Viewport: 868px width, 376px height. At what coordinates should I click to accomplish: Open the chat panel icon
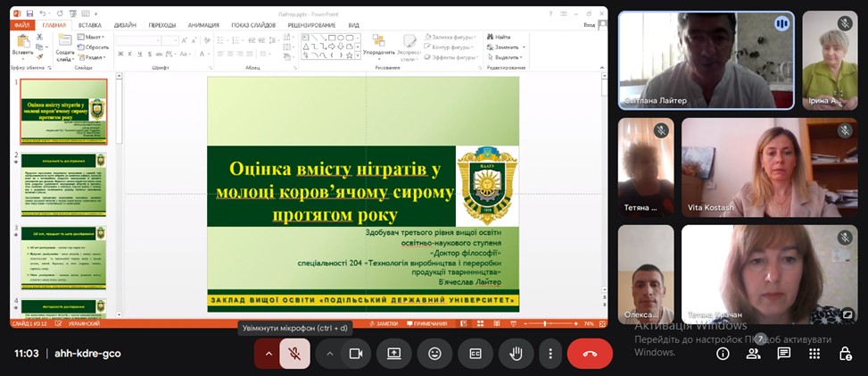point(783,353)
